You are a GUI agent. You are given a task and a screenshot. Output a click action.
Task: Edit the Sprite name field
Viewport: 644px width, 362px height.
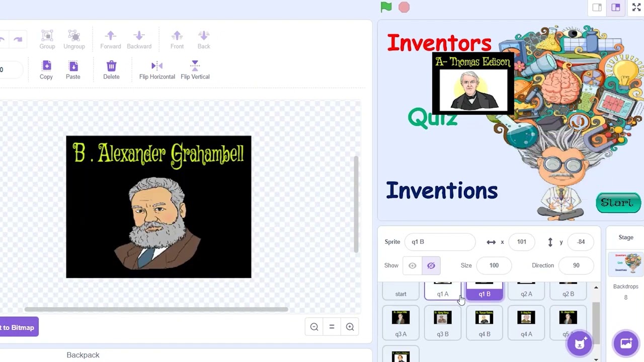(439, 242)
